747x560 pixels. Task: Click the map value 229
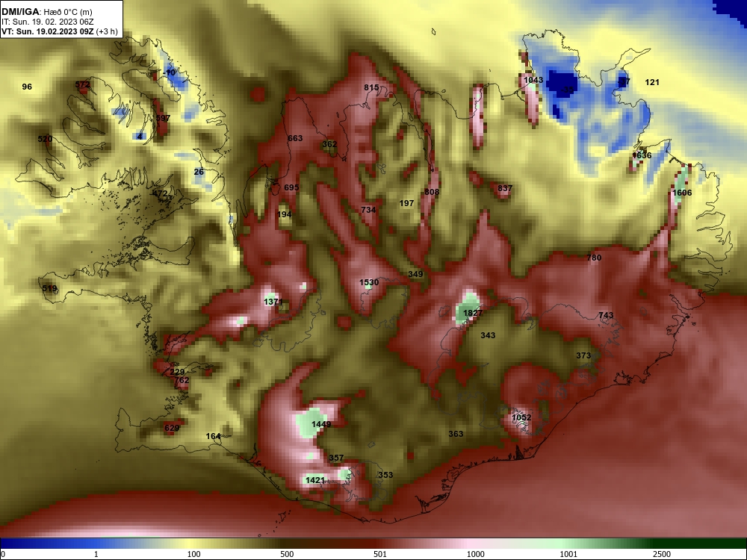[177, 373]
